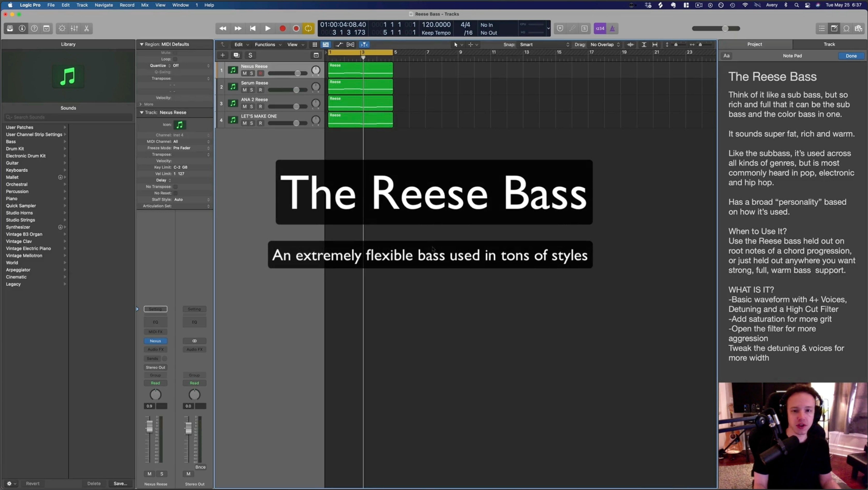This screenshot has height=490, width=868.
Task: Toggle the Loop checkbox in Region inspector
Action: pyautogui.click(x=175, y=59)
